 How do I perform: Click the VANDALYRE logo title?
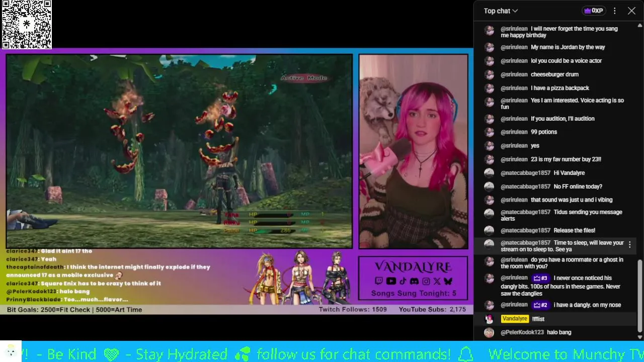(x=413, y=266)
